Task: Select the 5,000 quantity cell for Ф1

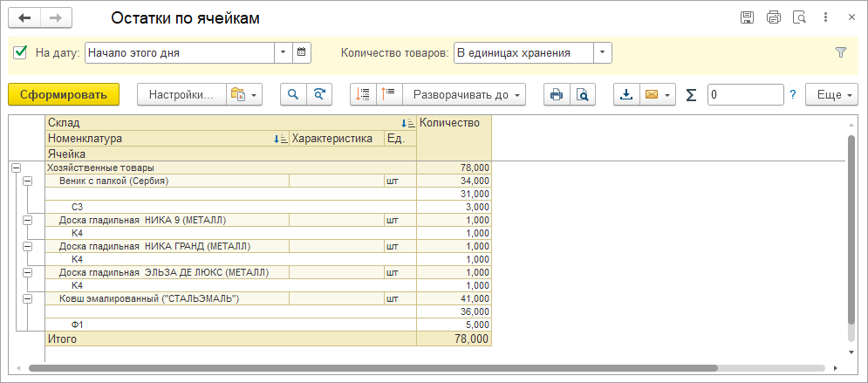Action: coord(454,325)
